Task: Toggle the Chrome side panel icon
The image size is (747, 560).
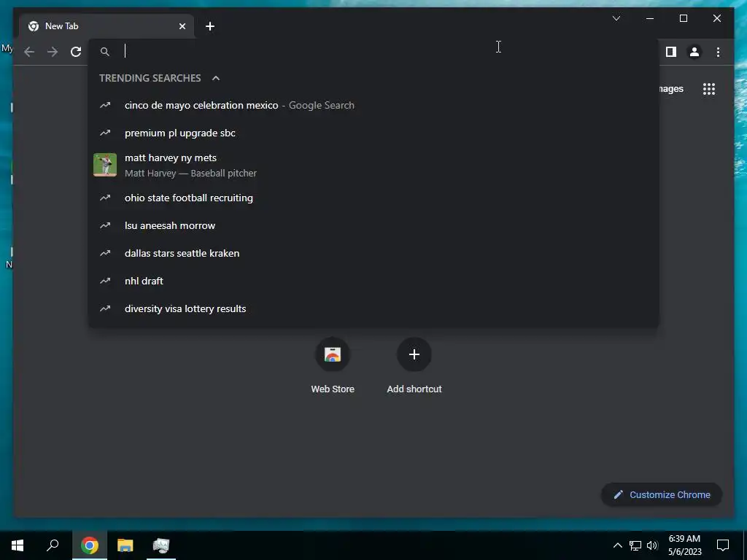Action: tap(671, 52)
